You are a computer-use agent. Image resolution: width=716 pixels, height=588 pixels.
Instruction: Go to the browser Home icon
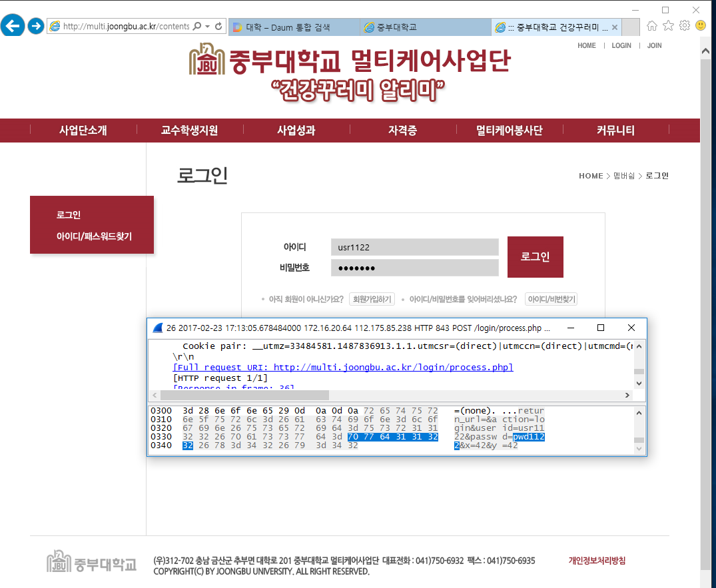[x=651, y=25]
